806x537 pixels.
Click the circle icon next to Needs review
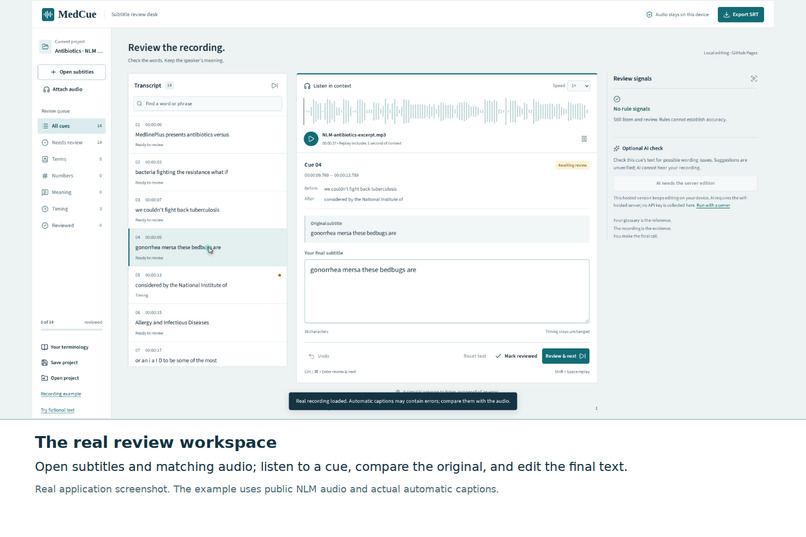pos(45,142)
